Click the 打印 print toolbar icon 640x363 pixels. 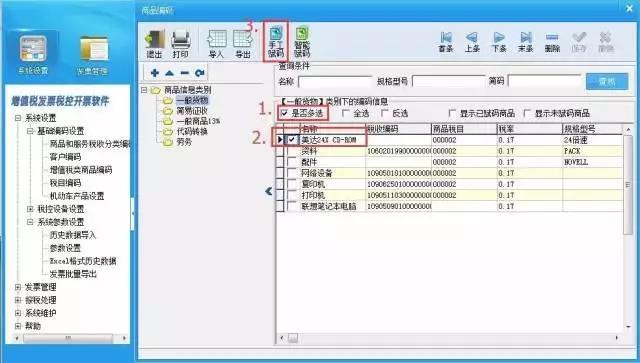180,44
